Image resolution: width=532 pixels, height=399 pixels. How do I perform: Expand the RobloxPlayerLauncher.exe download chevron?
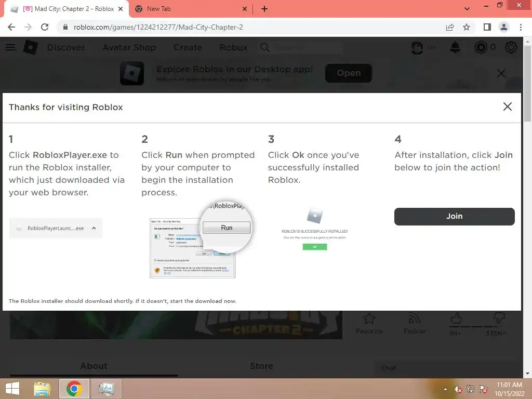click(x=94, y=228)
